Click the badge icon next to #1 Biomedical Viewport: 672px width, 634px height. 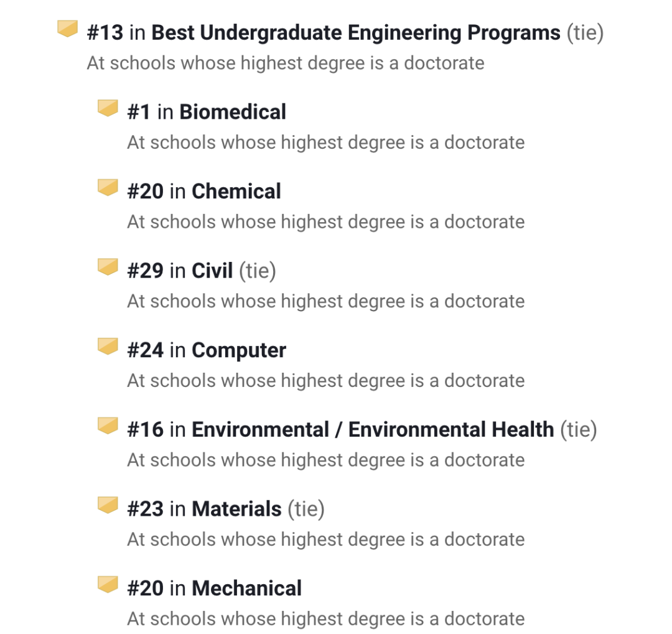(x=108, y=108)
